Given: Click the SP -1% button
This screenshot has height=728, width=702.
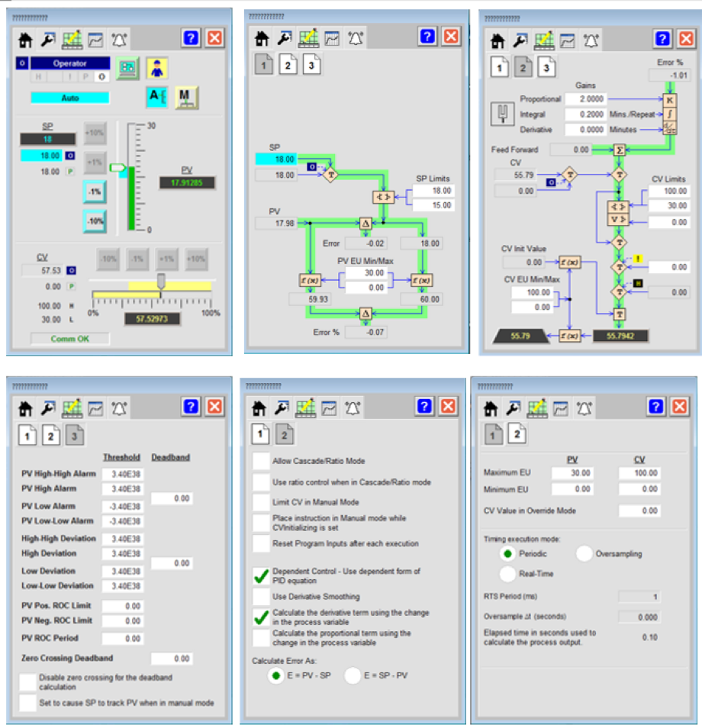Looking at the screenshot, I should (x=95, y=192).
